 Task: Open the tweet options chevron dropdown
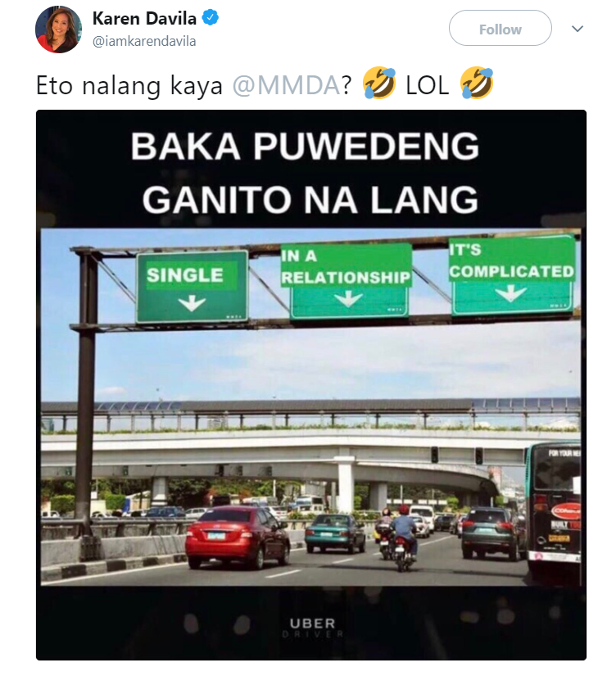(x=577, y=29)
